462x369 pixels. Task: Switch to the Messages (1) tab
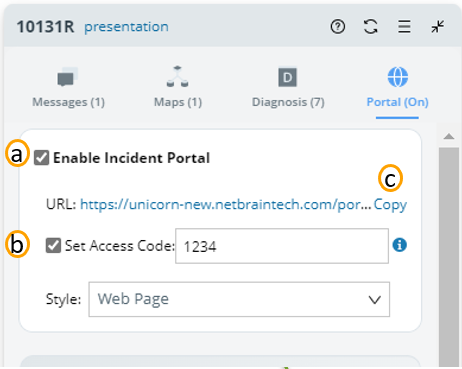[x=68, y=102]
